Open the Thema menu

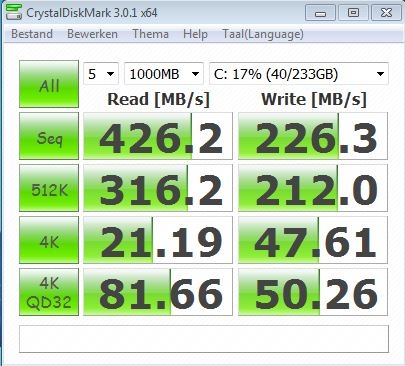[151, 34]
